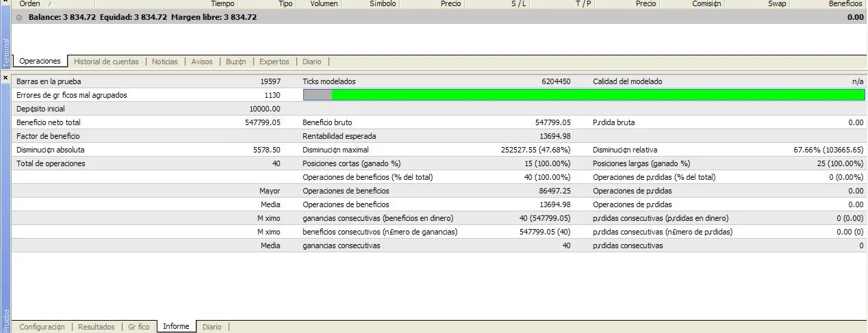Click the Símbolo column header

pyautogui.click(x=382, y=4)
